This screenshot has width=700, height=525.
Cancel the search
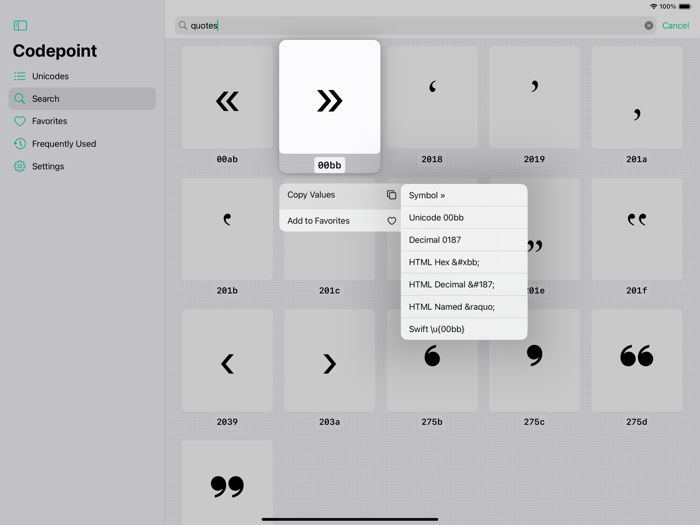click(x=675, y=25)
